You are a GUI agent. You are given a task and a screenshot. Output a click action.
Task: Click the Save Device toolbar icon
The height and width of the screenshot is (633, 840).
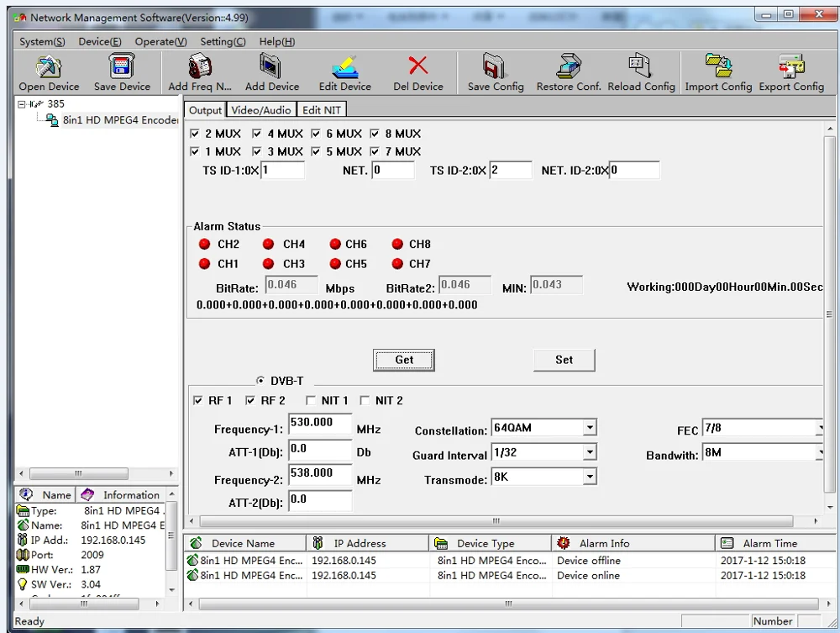[122, 66]
